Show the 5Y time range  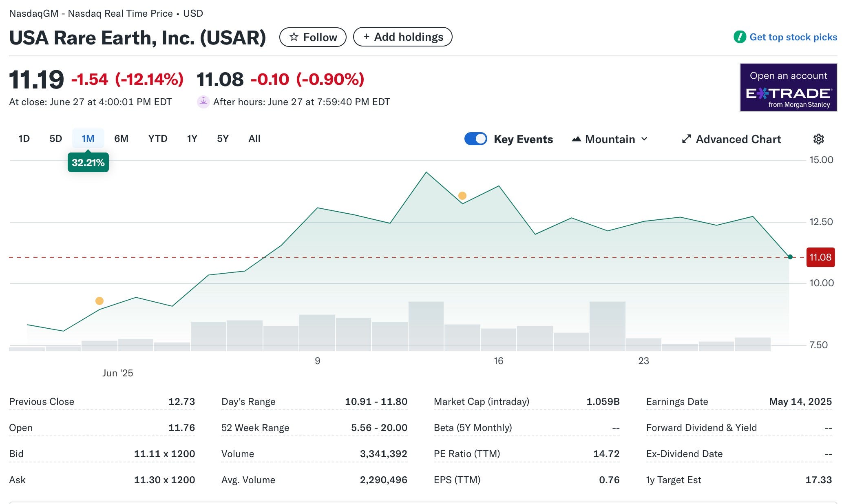tap(223, 139)
